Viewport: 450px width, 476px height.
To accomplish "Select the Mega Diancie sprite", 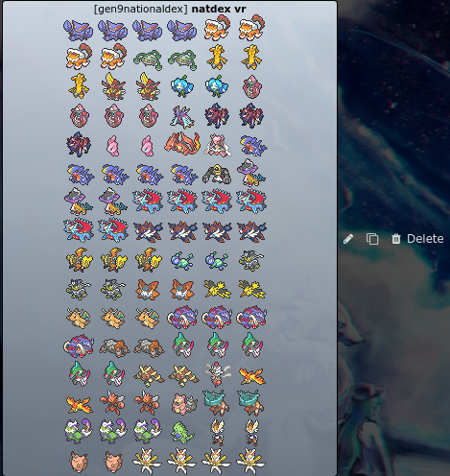I will pos(218,145).
